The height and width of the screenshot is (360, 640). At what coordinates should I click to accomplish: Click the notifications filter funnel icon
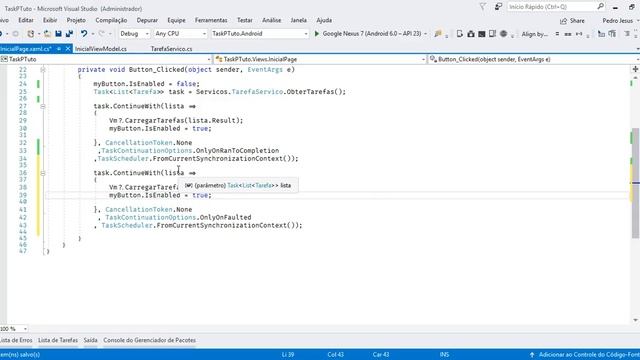pos(483,7)
